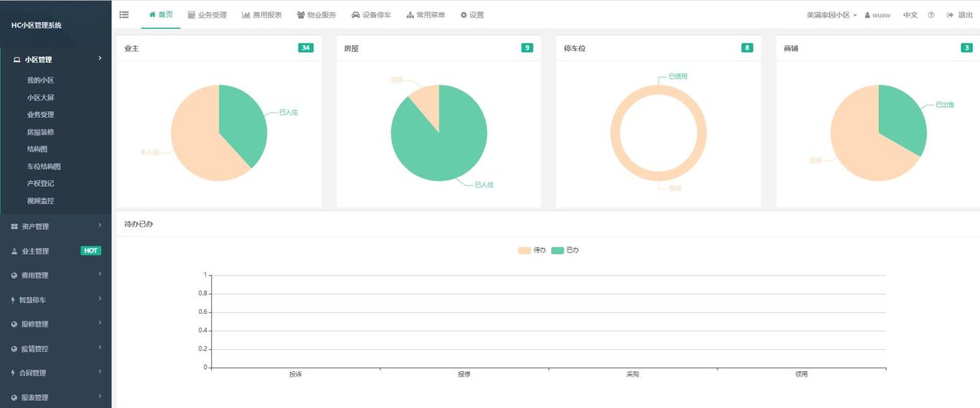Click the flask icon beside 业主管理

click(15, 251)
